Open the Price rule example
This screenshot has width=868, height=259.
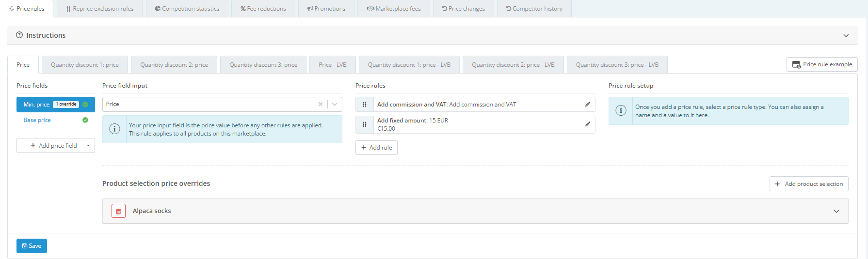pyautogui.click(x=821, y=64)
